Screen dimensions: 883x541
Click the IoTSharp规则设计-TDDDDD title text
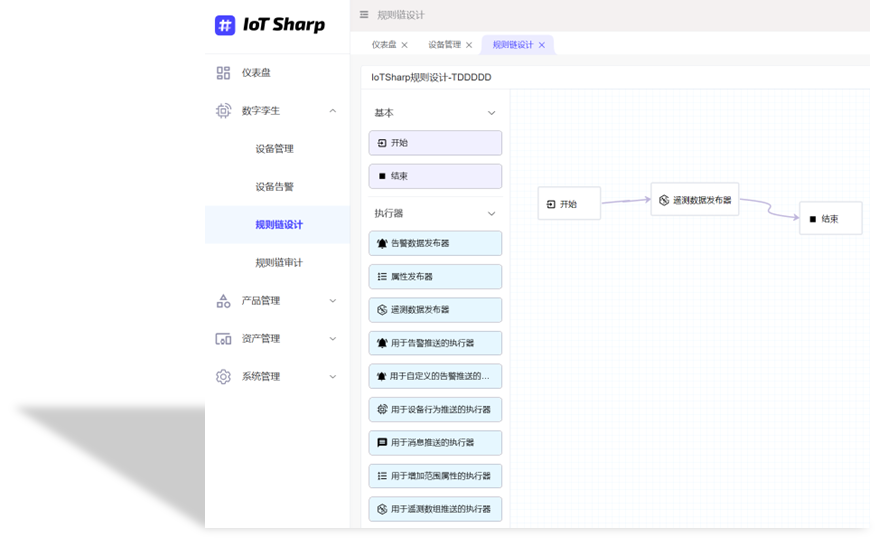click(431, 78)
